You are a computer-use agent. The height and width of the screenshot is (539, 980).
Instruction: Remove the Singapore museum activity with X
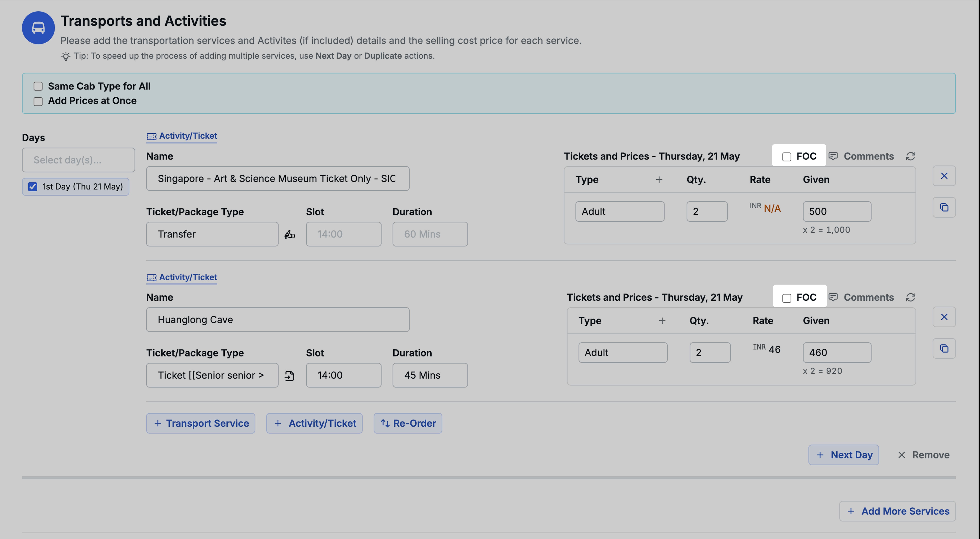coord(944,176)
